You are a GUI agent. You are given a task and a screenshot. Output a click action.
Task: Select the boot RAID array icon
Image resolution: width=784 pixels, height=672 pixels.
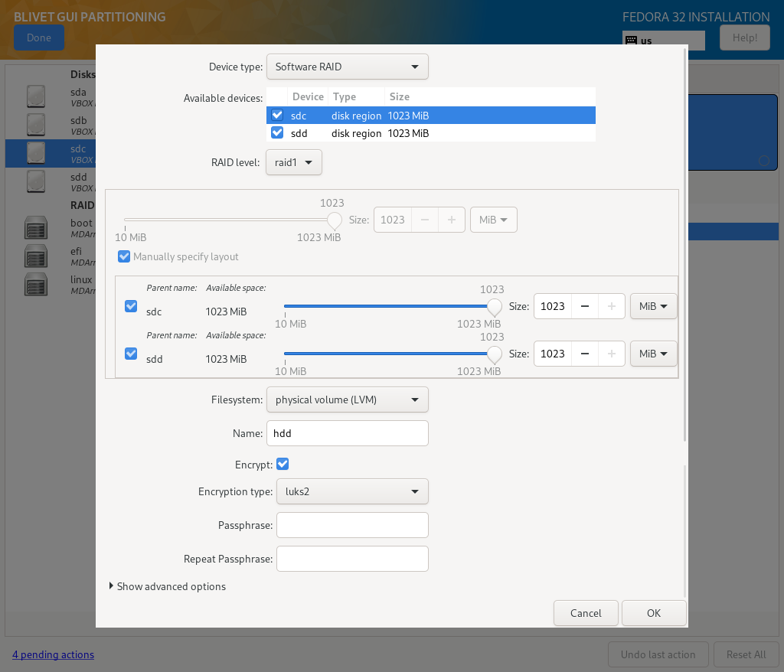point(36,227)
